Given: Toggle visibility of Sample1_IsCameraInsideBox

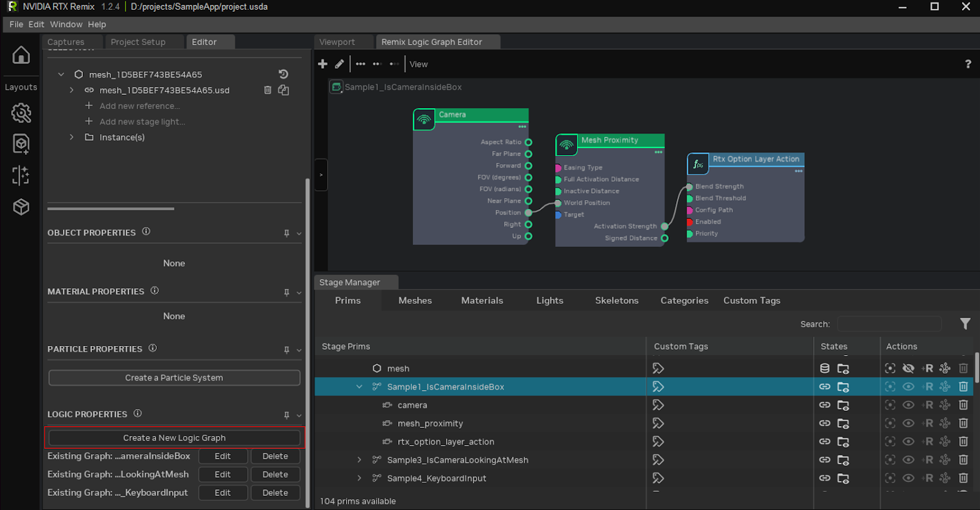Looking at the screenshot, I should [x=908, y=386].
